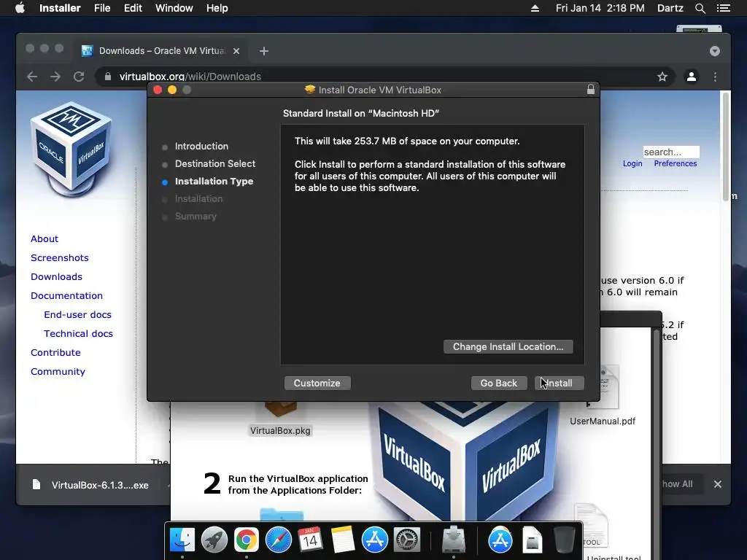Screen dimensions: 747x560
Task: Click the site padlock icon in address bar
Action: 108,77
